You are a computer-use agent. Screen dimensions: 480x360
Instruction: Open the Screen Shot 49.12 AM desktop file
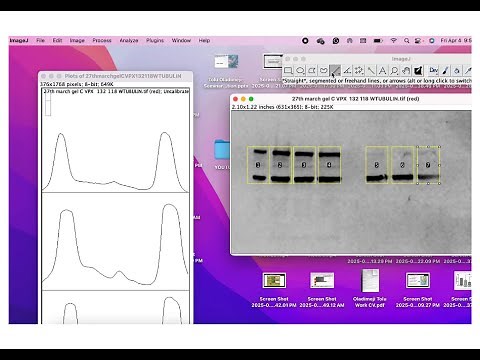322,290
